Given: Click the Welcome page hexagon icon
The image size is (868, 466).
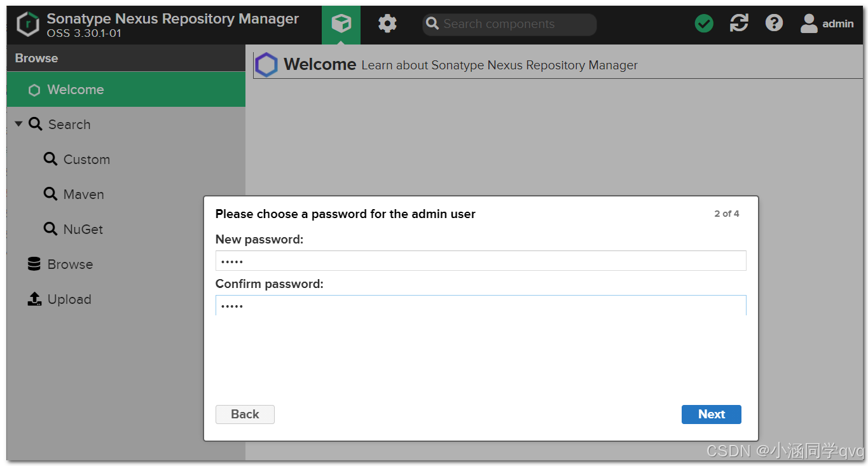Looking at the screenshot, I should click(x=266, y=65).
